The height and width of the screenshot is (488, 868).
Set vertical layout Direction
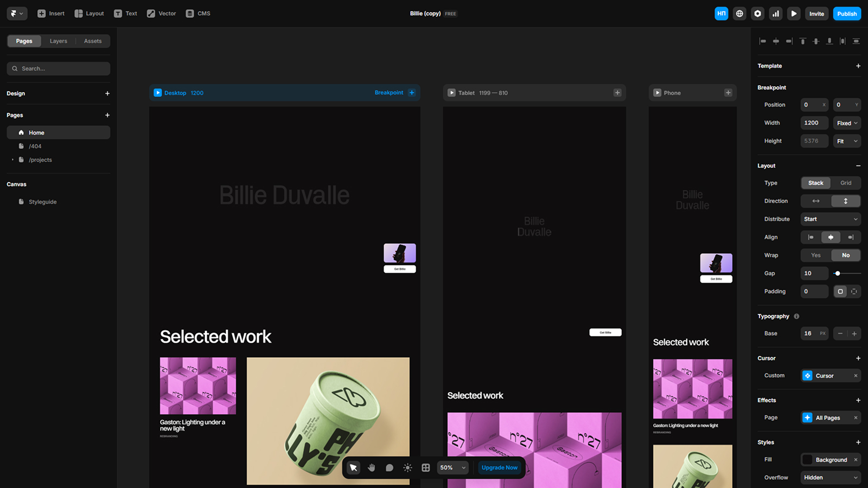click(846, 201)
